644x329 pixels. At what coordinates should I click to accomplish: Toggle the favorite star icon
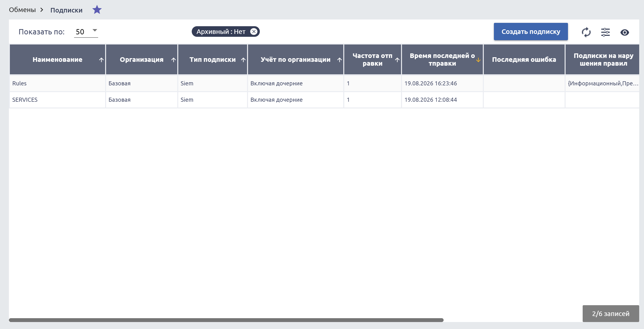97,10
